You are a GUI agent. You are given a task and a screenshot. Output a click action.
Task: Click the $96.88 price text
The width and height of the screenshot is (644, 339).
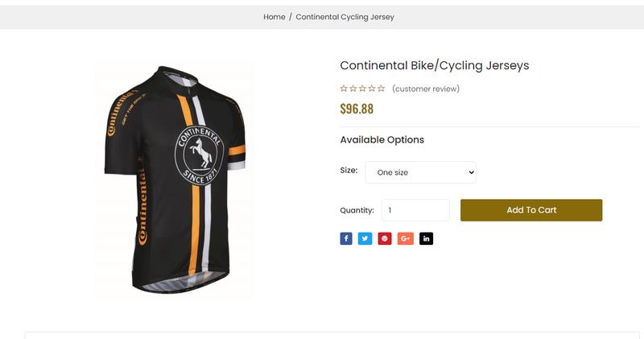[x=357, y=109]
